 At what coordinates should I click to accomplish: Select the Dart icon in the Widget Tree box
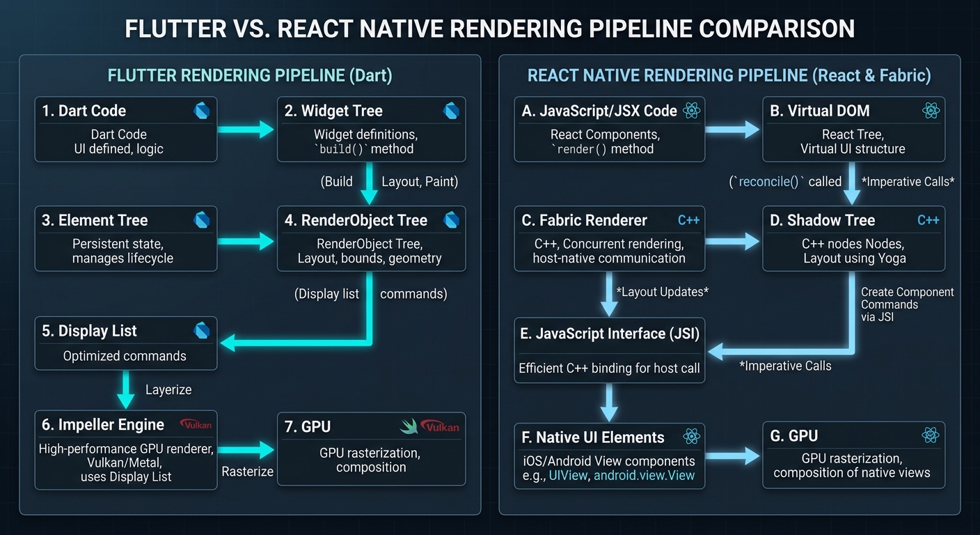[451, 110]
